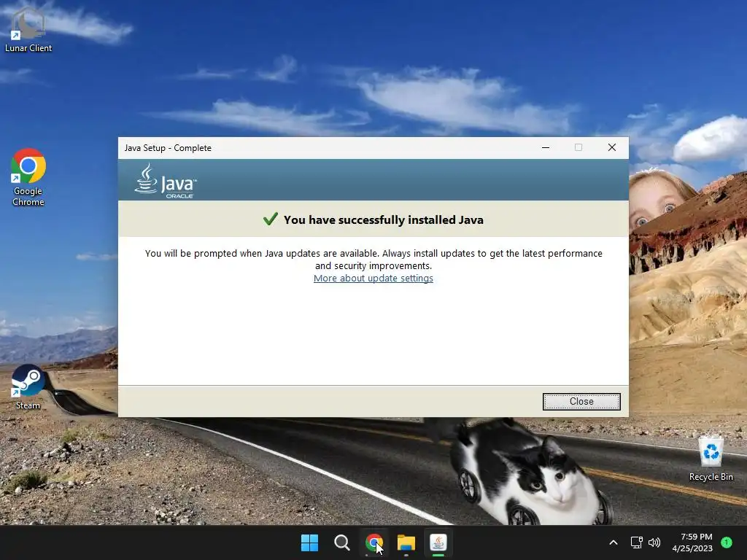Open the volume speaker tray icon
This screenshot has width=747, height=560.
point(654,542)
